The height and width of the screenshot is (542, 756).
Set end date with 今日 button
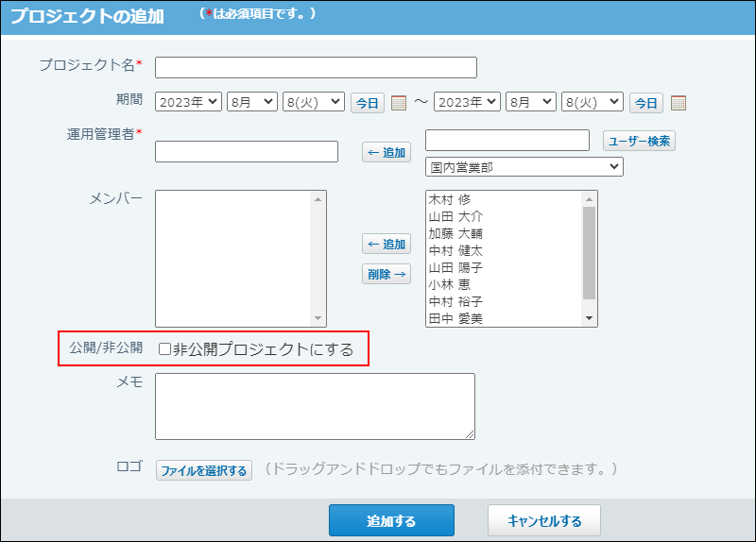coord(646,103)
